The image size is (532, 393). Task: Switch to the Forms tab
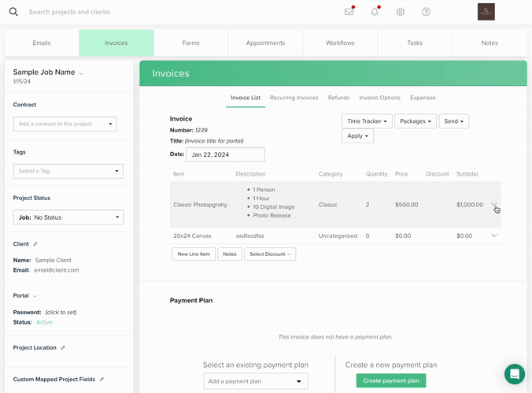tap(190, 43)
